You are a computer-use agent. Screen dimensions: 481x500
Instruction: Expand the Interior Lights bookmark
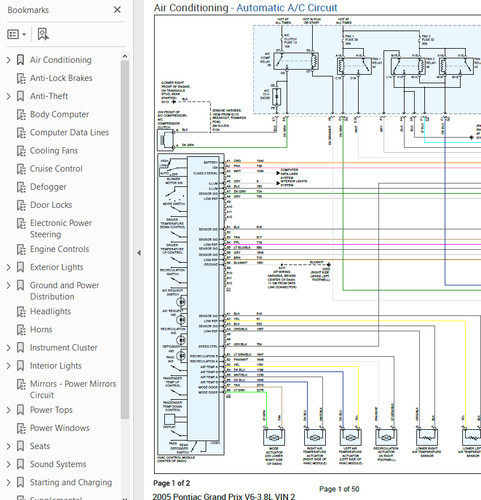[x=8, y=366]
